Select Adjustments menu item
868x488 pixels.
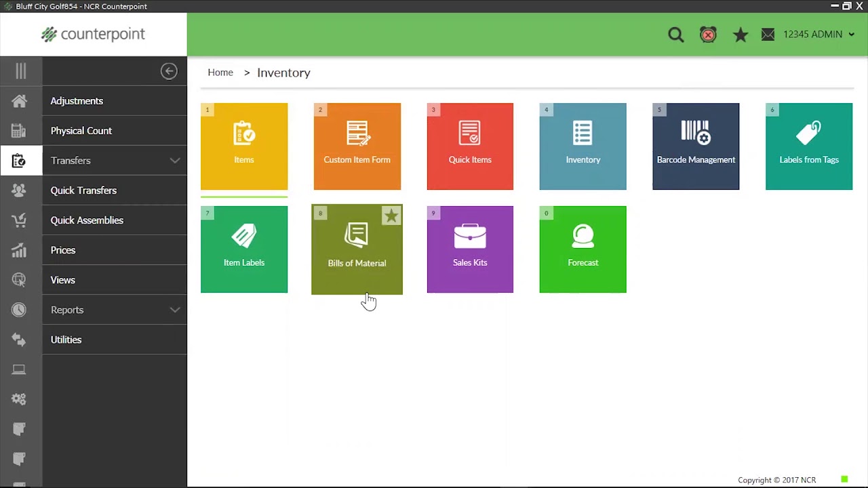[115, 101]
